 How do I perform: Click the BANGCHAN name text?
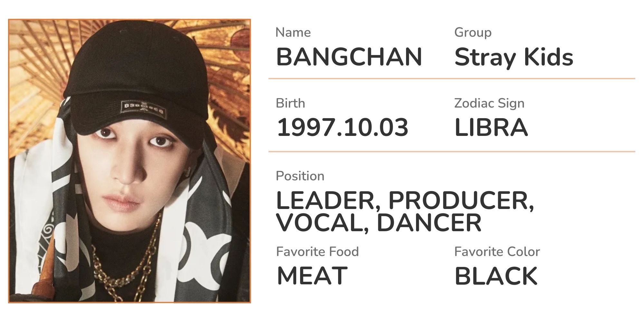(x=349, y=57)
